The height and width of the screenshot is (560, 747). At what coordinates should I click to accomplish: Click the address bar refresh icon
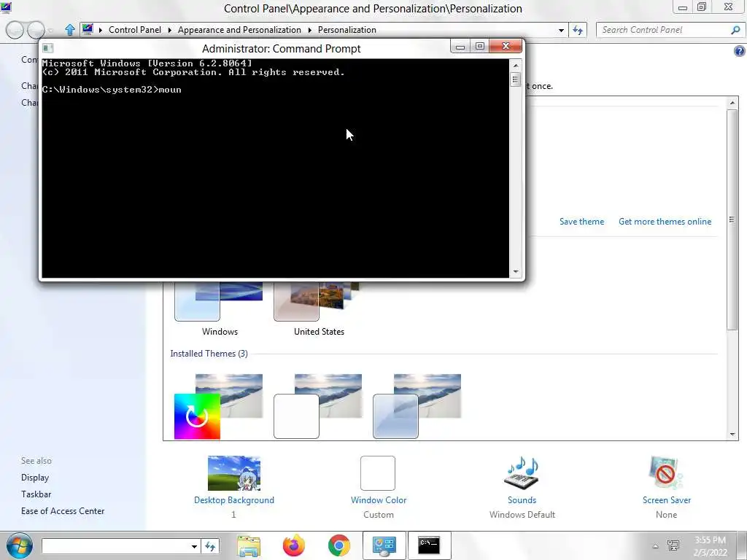[578, 30]
